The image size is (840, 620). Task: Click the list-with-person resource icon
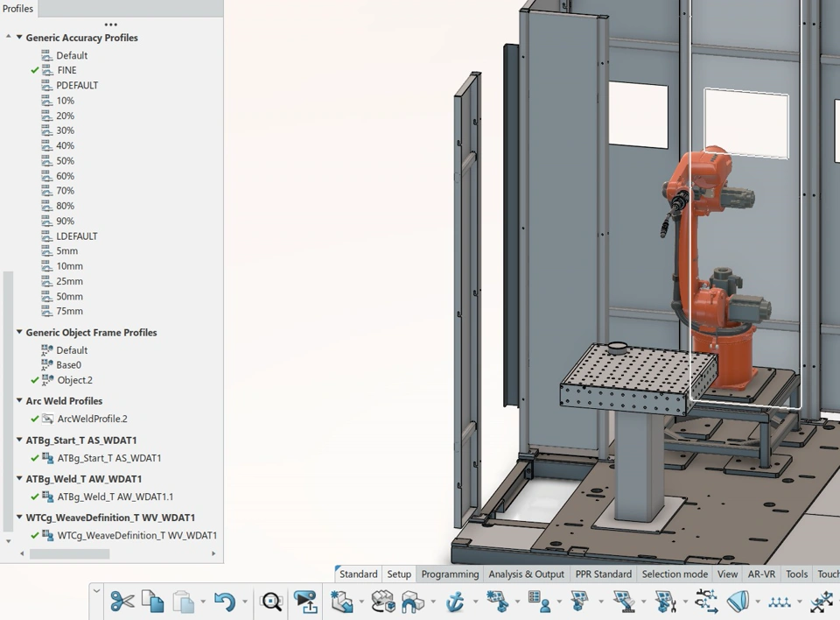[540, 602]
